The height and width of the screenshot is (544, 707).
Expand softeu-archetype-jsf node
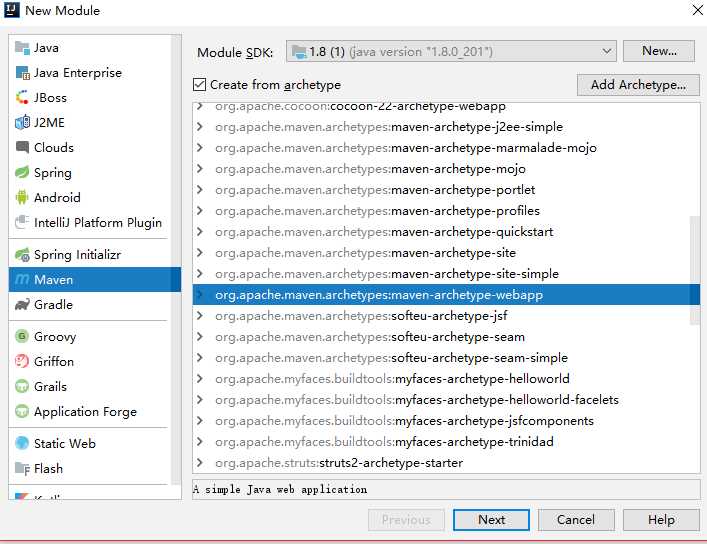[x=200, y=315]
